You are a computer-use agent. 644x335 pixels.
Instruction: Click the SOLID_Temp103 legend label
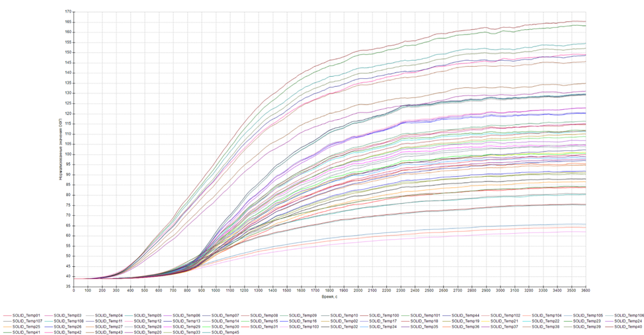305,326
